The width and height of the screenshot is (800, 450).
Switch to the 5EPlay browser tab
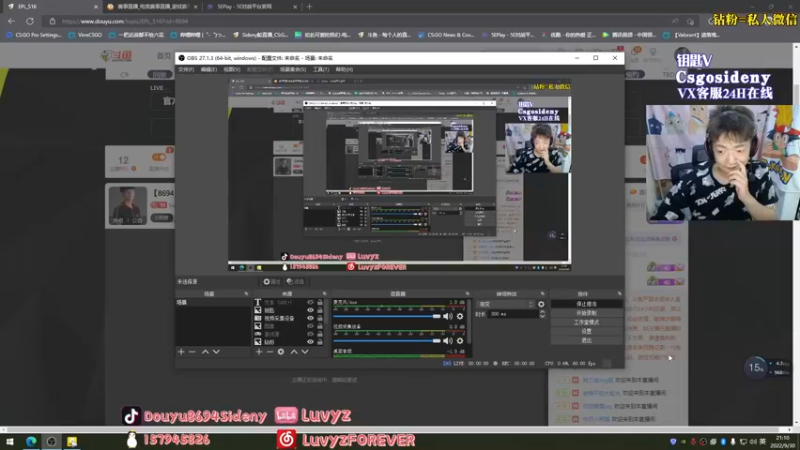(252, 7)
